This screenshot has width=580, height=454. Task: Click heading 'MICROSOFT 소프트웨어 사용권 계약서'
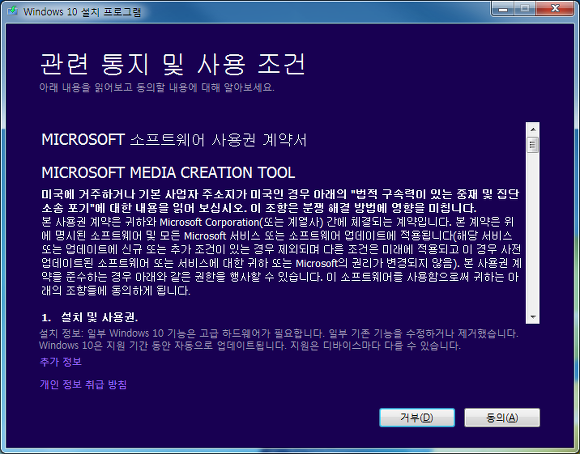point(174,140)
